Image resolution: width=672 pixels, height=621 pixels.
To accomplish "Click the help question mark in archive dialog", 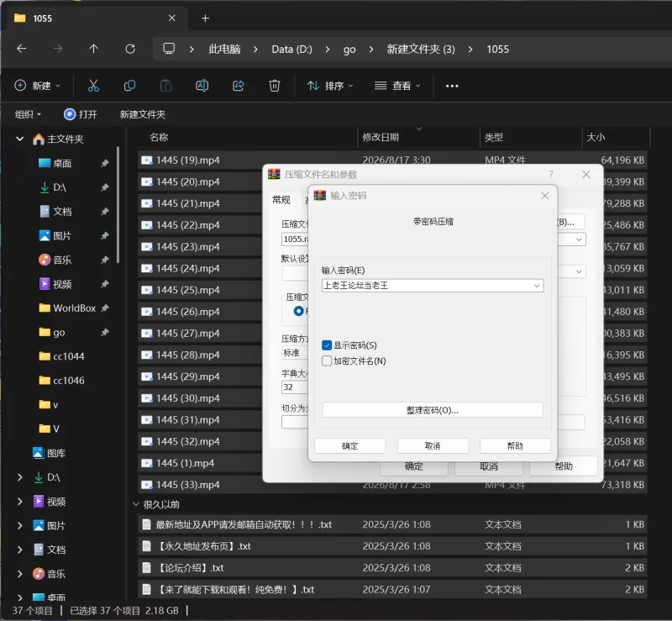I will (x=551, y=175).
